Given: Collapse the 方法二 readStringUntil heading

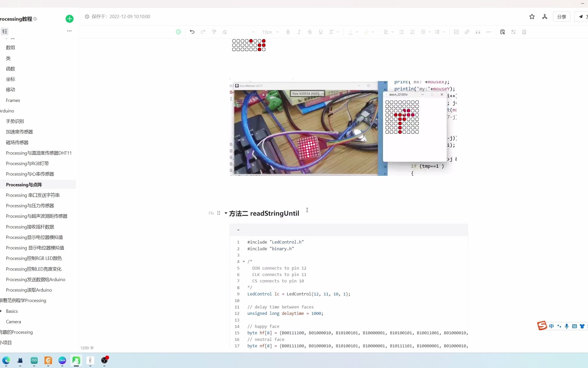Looking at the screenshot, I should (x=226, y=213).
